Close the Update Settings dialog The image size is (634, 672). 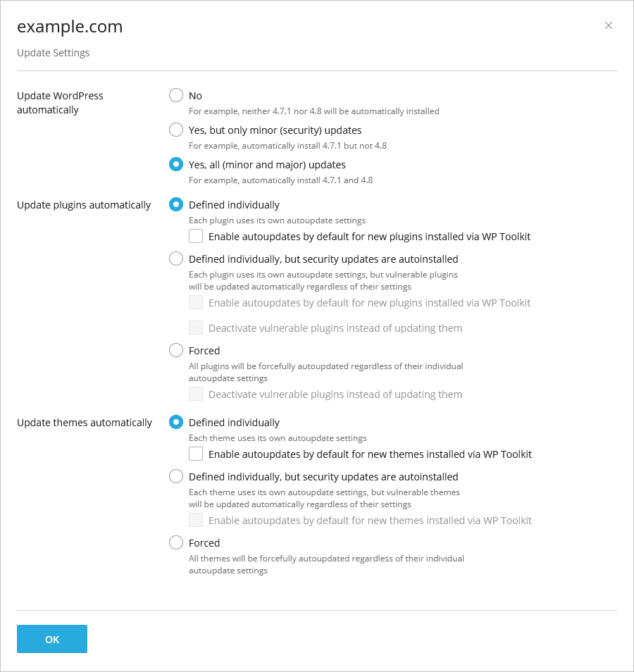(x=608, y=26)
